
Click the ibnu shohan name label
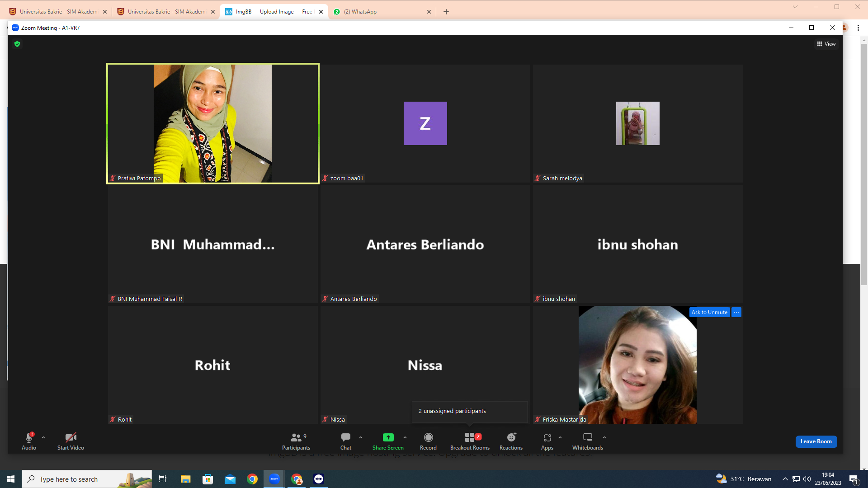click(x=559, y=299)
